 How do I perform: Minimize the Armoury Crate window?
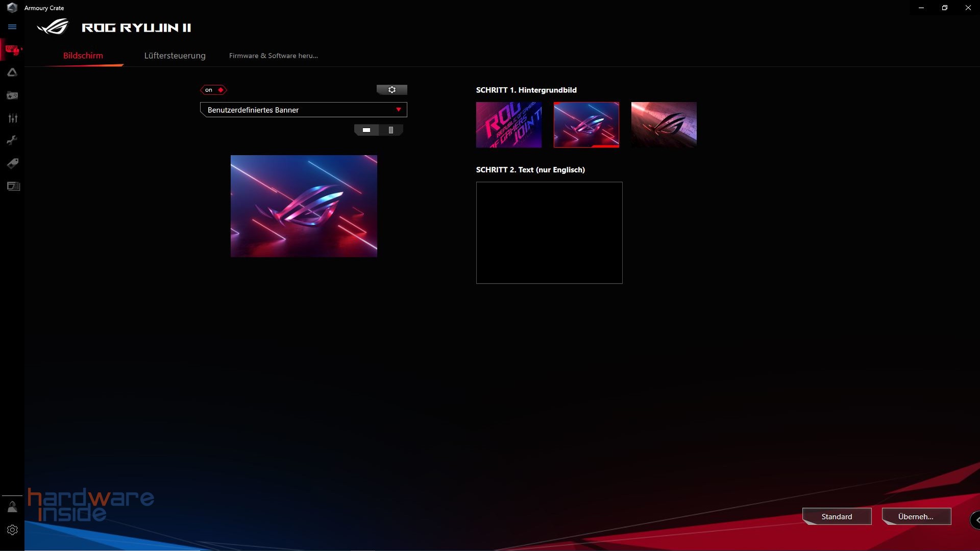point(921,8)
